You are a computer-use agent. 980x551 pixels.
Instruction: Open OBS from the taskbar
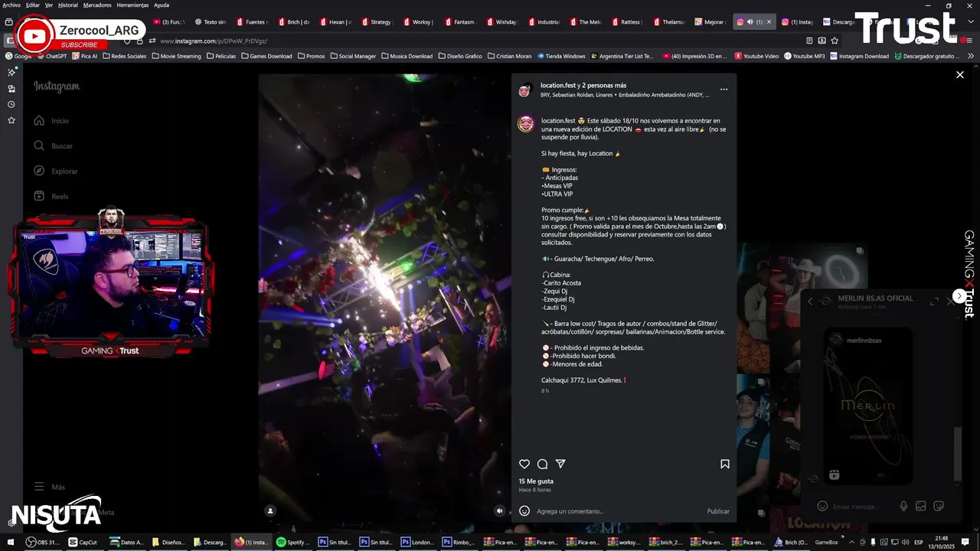[x=43, y=542]
